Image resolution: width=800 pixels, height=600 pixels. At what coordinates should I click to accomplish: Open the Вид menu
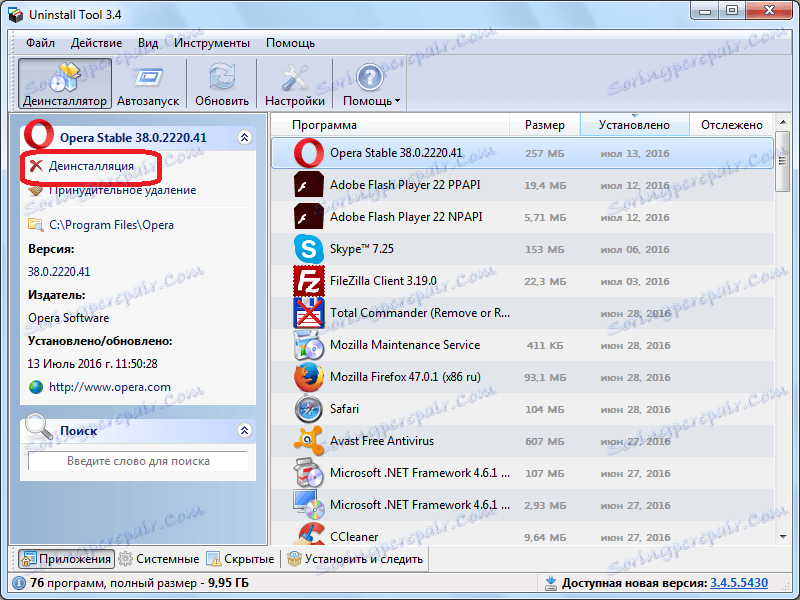coord(148,43)
